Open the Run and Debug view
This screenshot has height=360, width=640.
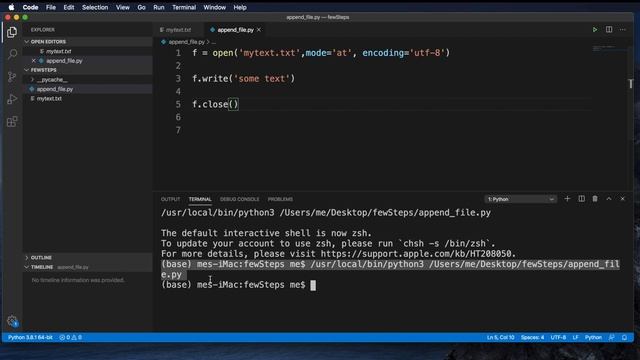12,99
